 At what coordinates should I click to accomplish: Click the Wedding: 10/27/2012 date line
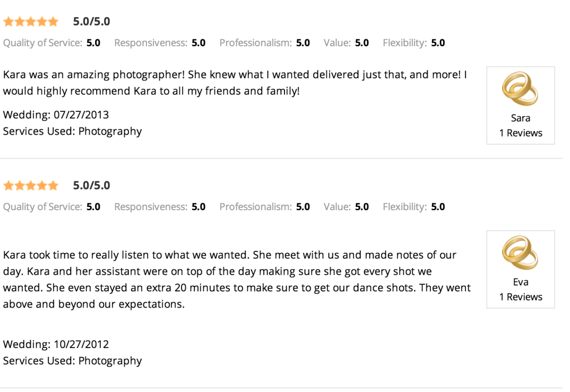coord(56,344)
